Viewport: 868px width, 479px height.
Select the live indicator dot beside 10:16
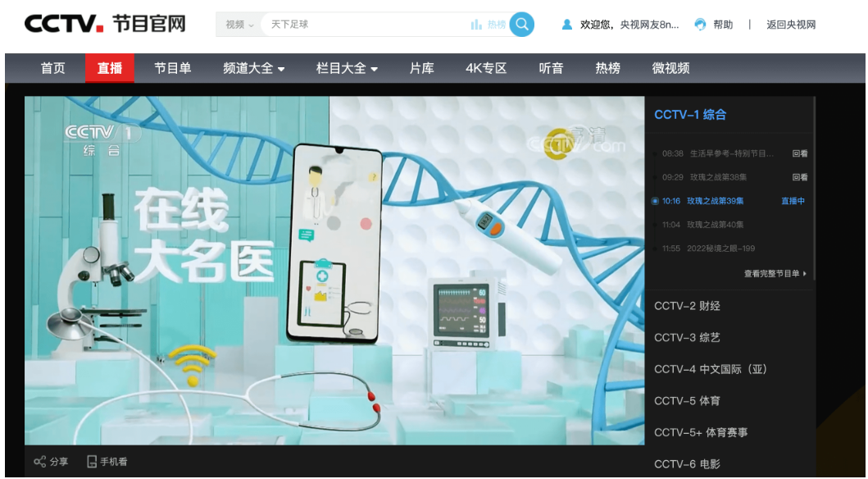[656, 201]
